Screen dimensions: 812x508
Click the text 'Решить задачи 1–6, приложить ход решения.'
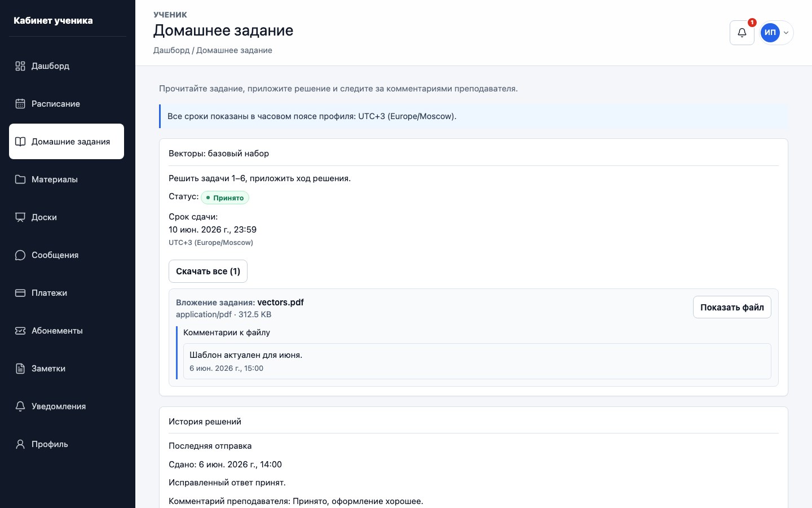tap(259, 178)
